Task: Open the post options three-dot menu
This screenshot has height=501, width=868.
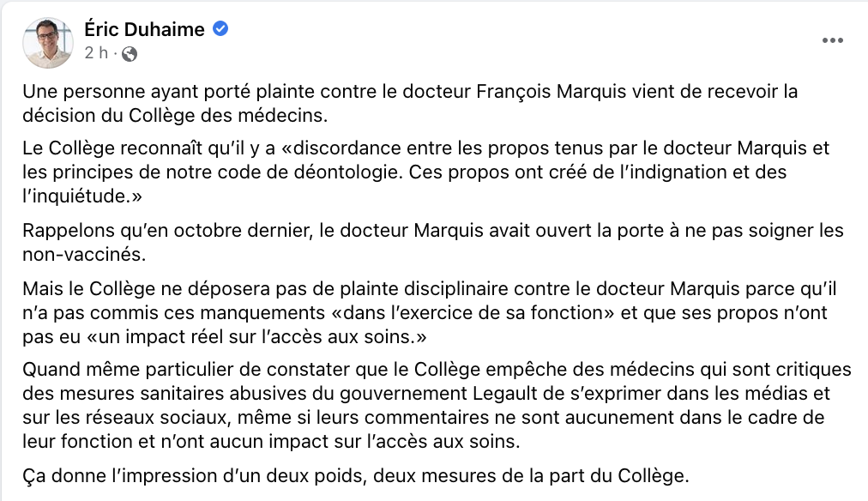Action: coord(832,40)
